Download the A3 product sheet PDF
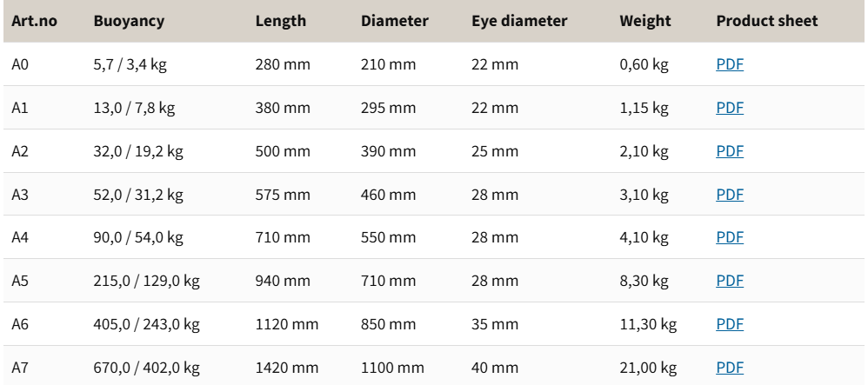Viewport: 868px width, 385px height. (730, 195)
